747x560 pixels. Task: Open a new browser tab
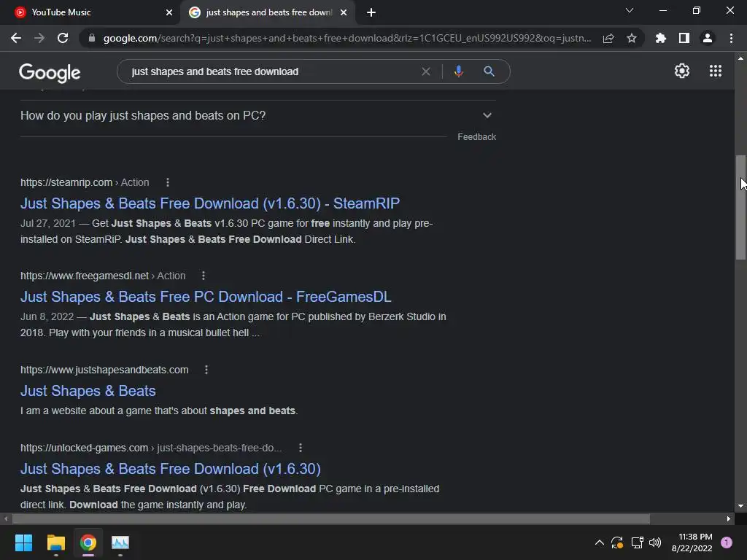371,13
